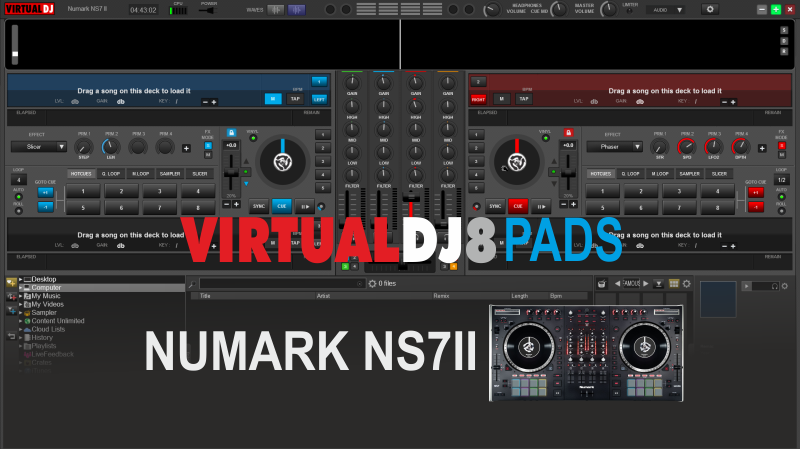Expand the My Videos tree node
Screen dimensions: 800x449
[x=20, y=304]
